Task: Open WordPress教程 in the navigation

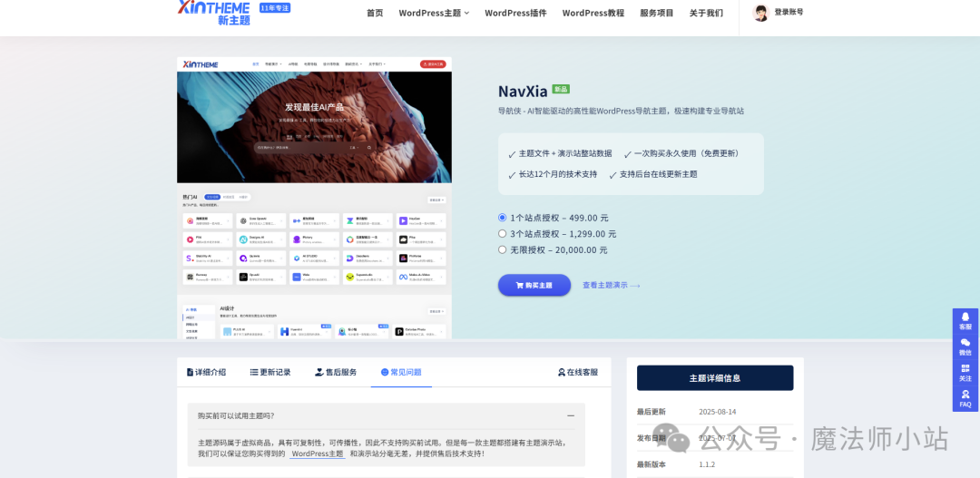Action: pos(593,13)
